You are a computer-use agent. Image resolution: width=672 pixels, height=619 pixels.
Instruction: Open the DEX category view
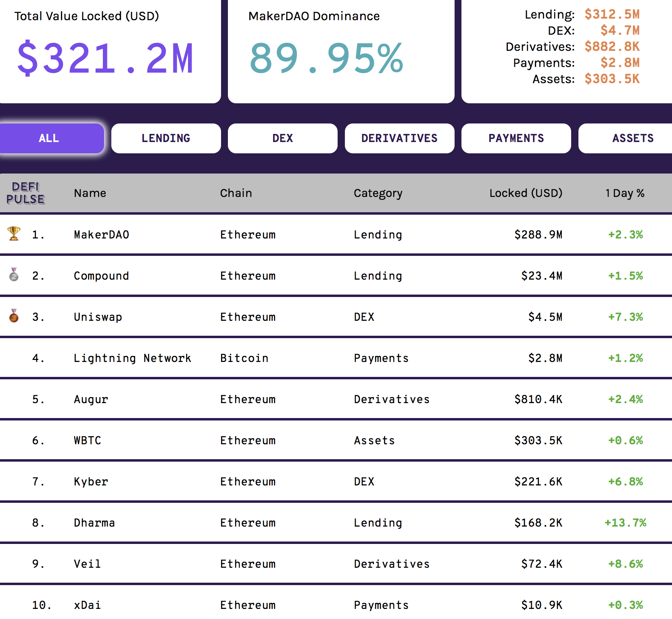pos(282,138)
